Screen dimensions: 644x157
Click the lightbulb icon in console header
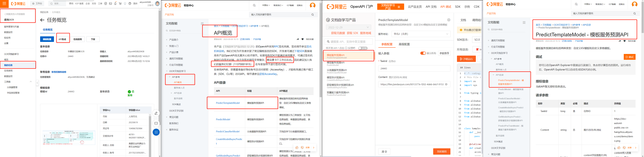[x=125, y=4]
